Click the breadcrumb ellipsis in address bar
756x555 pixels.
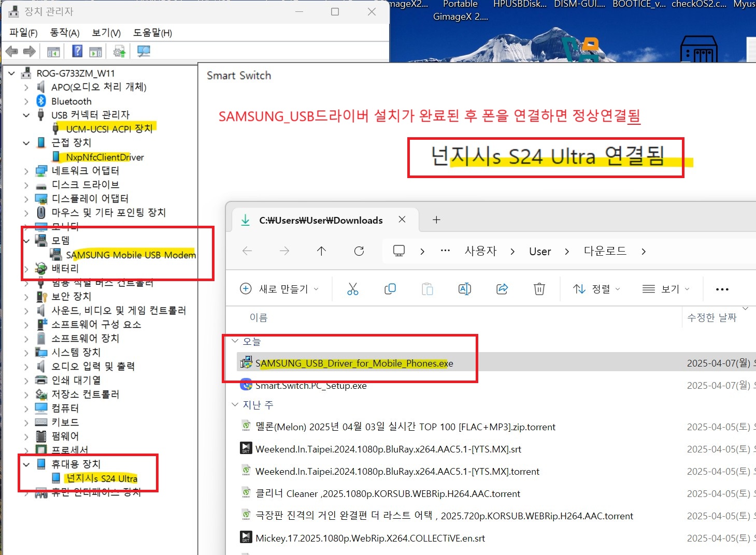445,251
